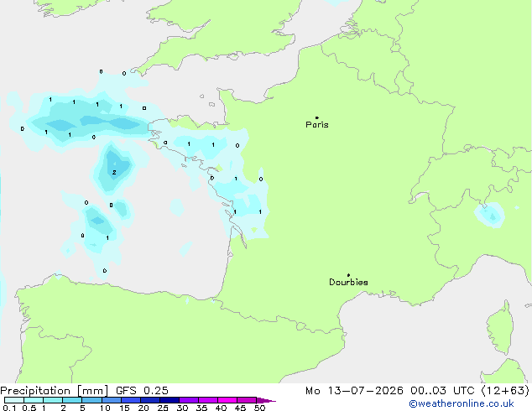
Task: Pick the purple 30–35 legend swatch
Action: 189,400
